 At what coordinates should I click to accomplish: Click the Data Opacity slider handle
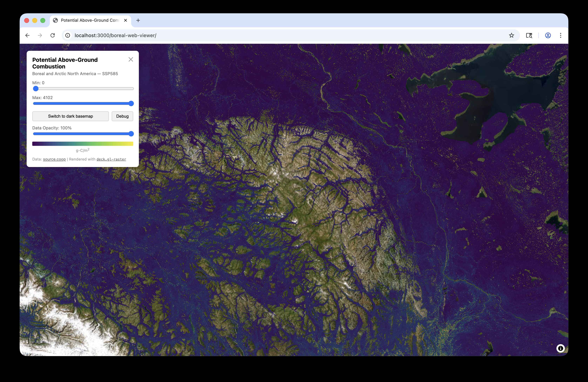click(131, 134)
